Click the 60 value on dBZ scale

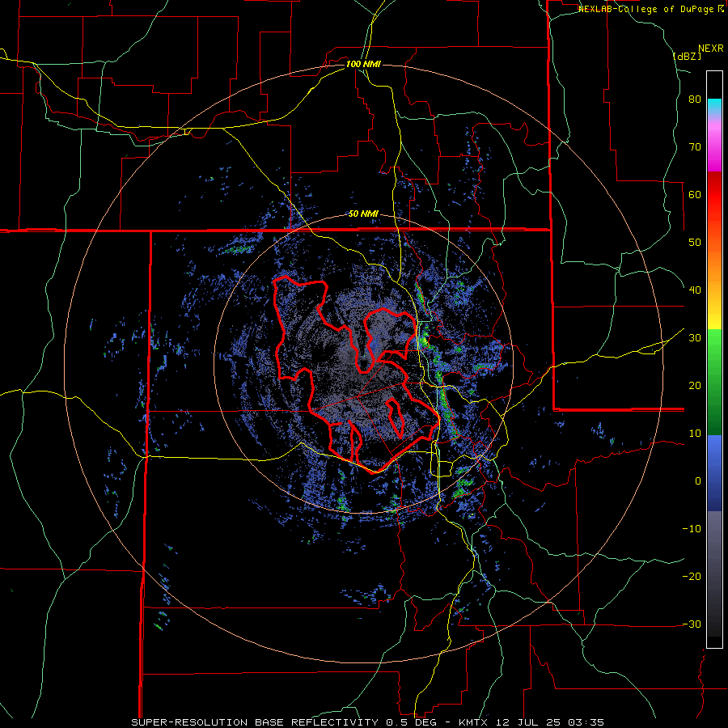[695, 194]
